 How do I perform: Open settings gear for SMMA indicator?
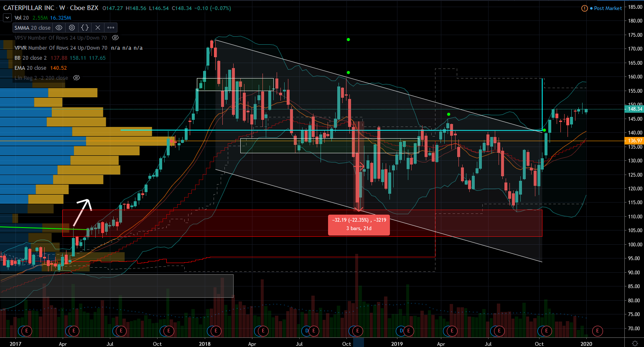click(72, 28)
